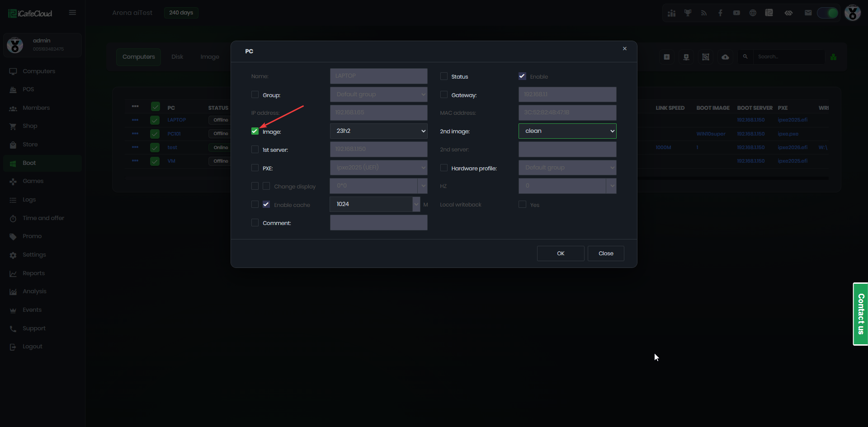868x427 pixels.
Task: Click the YouTube icon in header
Action: click(736, 13)
